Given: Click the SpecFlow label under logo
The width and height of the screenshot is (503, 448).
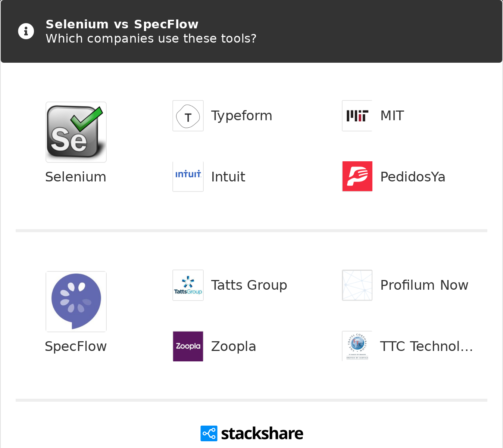Looking at the screenshot, I should click(76, 346).
